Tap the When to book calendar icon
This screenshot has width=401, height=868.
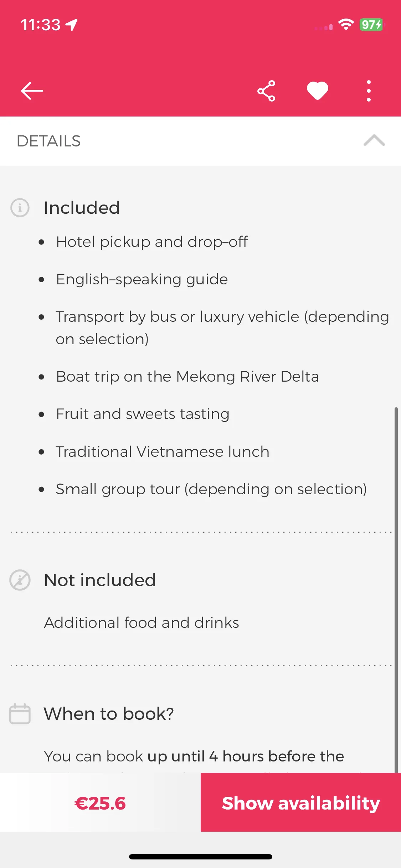20,714
